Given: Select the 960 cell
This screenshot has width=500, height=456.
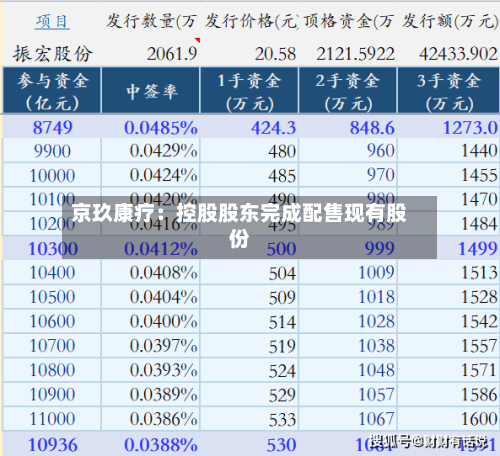Looking at the screenshot, I should (348, 150).
